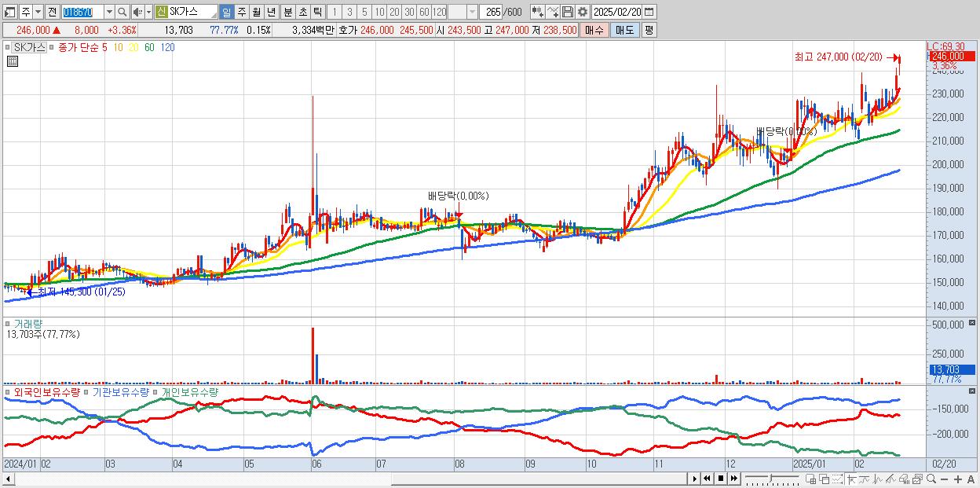Choose the 3 interval button
The image size is (980, 488).
pos(349,12)
